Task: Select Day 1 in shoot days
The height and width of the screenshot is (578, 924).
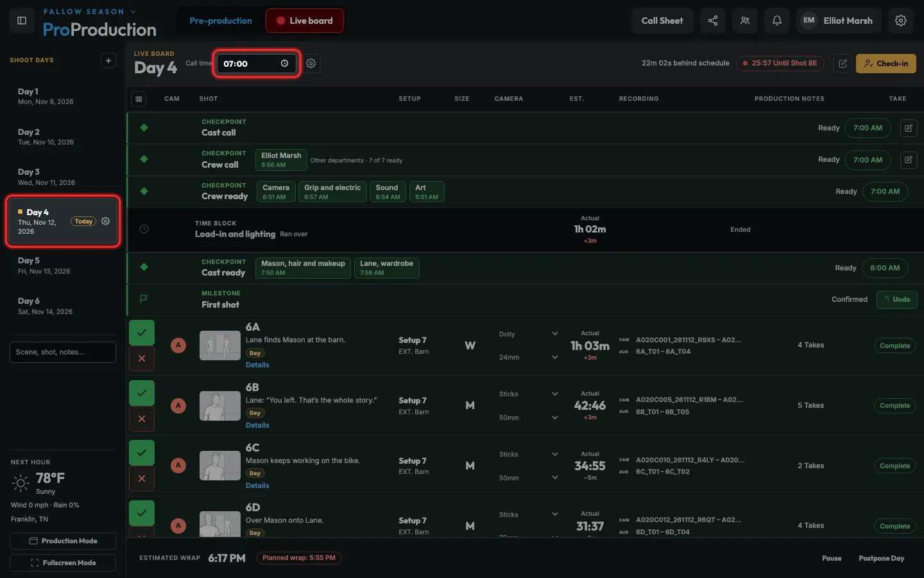Action: 63,96
